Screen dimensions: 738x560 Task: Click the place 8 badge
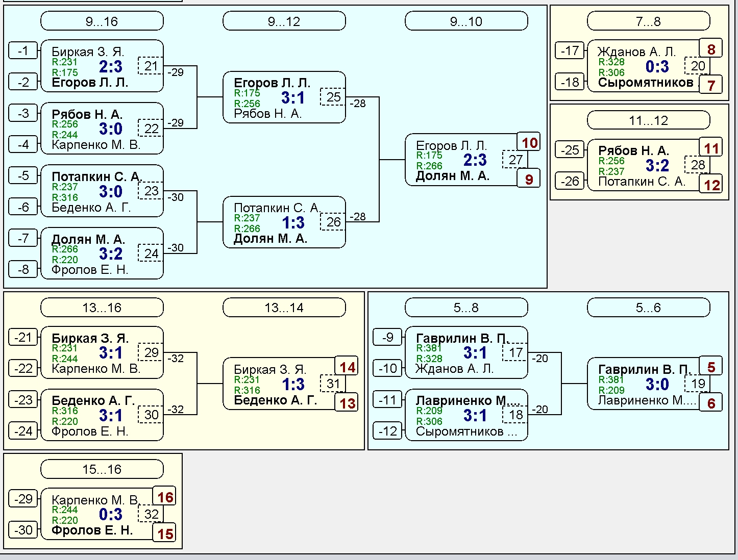(x=711, y=49)
